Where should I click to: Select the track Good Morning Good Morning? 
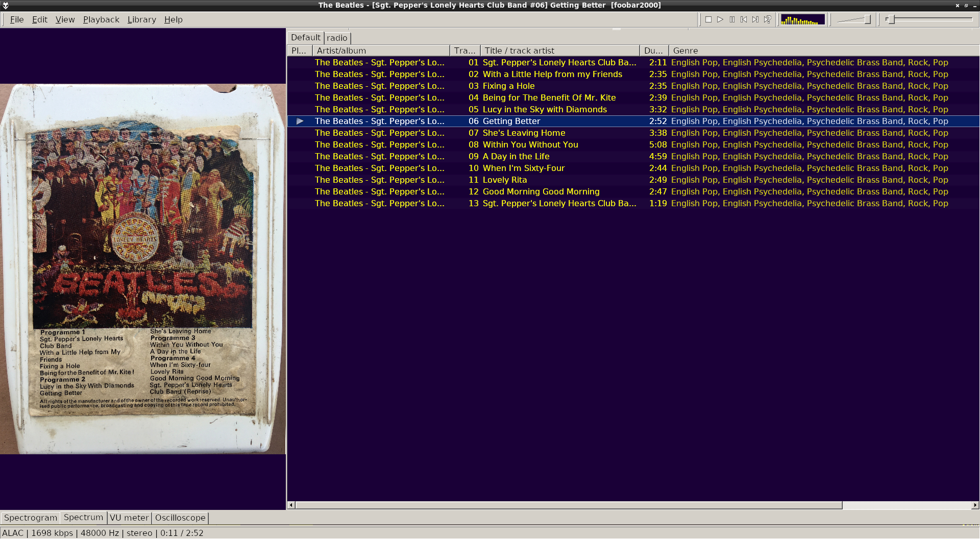[x=633, y=191]
